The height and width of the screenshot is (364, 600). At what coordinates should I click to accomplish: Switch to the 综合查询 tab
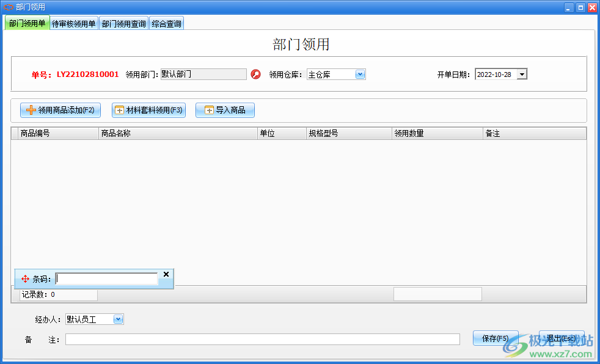[166, 23]
